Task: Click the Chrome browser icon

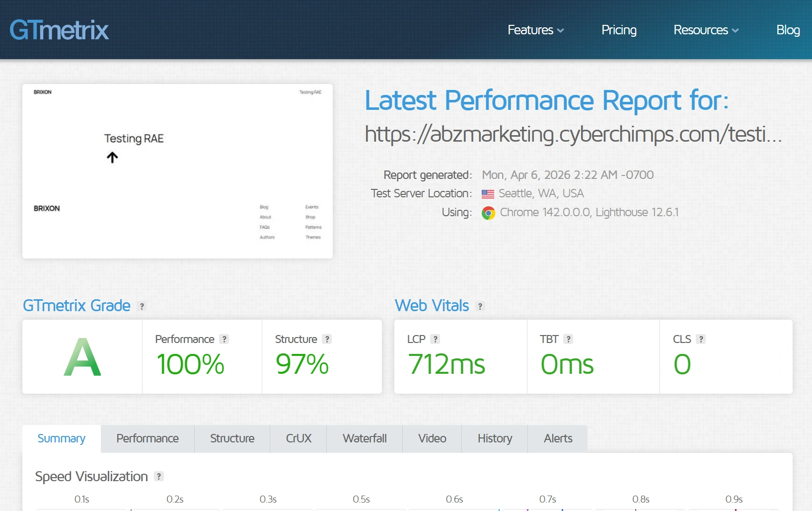Action: tap(489, 213)
